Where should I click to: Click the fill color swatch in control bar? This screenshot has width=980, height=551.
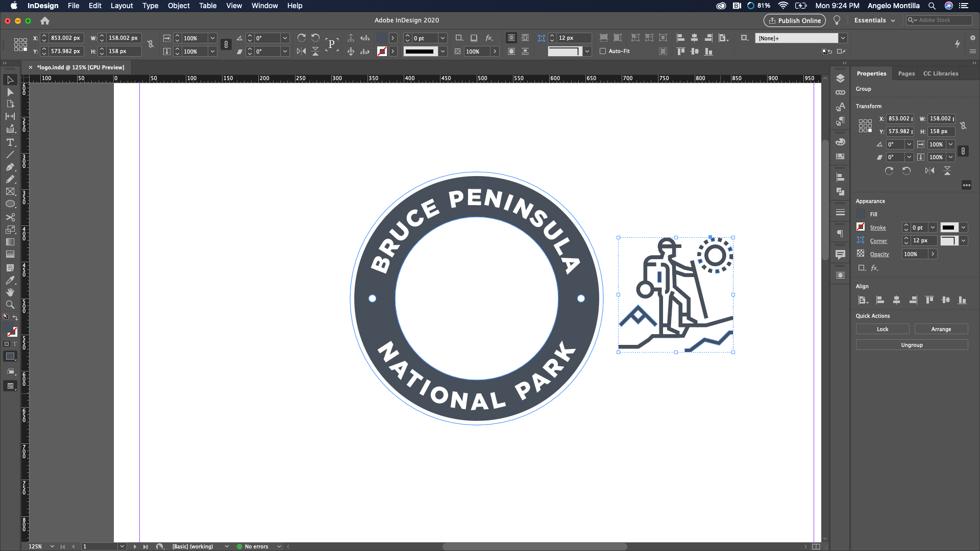coord(382,38)
